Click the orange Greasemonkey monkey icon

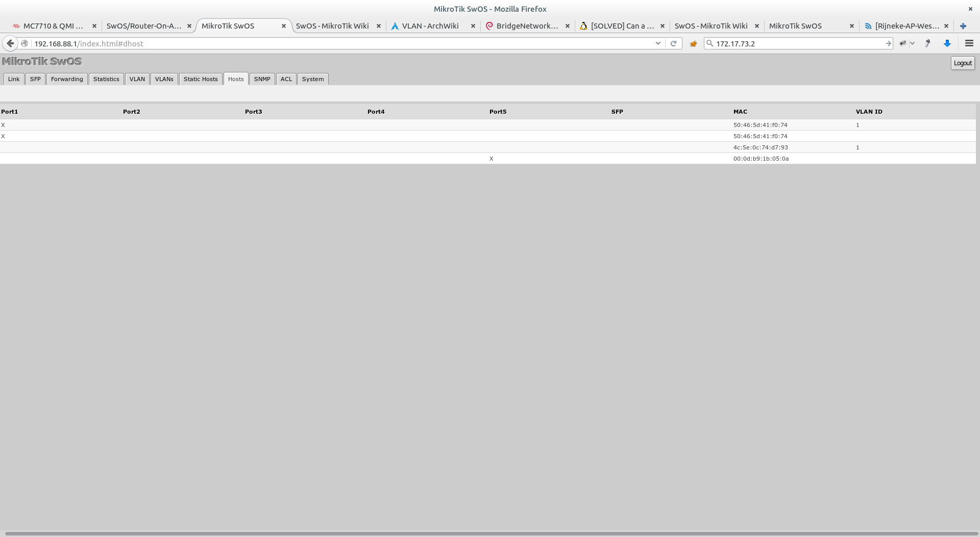point(693,43)
